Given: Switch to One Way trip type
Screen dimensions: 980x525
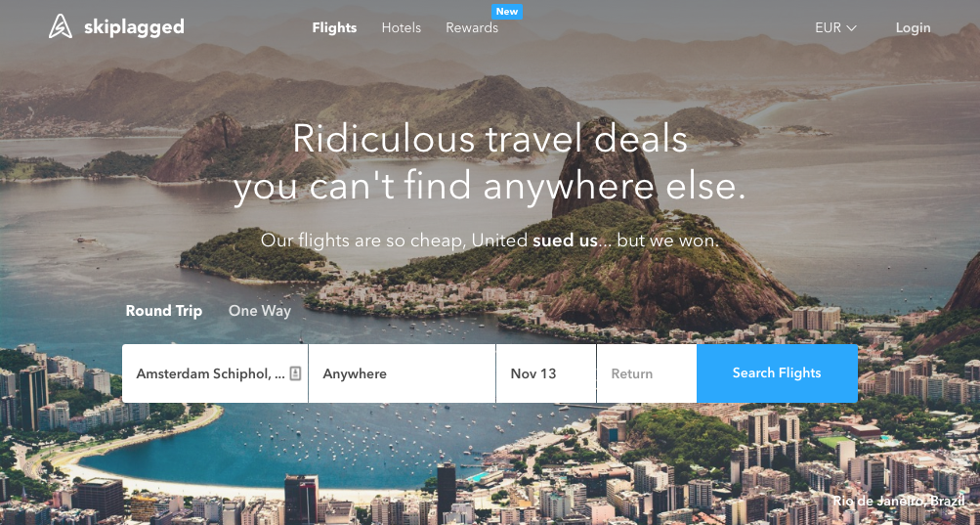Looking at the screenshot, I should [259, 311].
